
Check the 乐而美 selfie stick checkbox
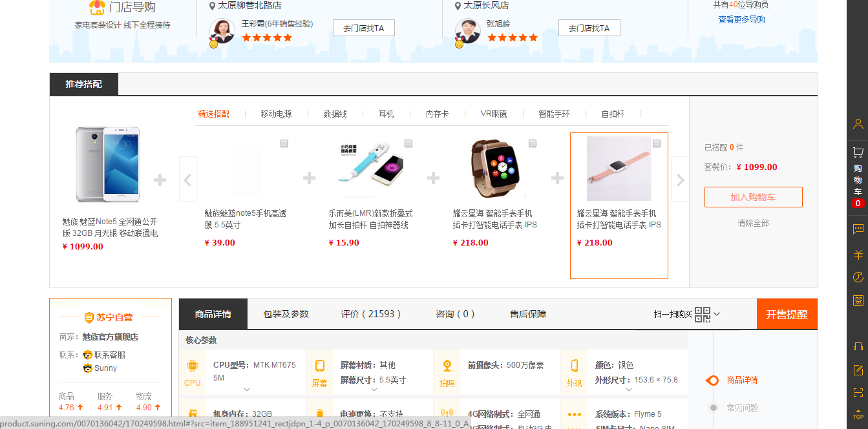pyautogui.click(x=408, y=143)
